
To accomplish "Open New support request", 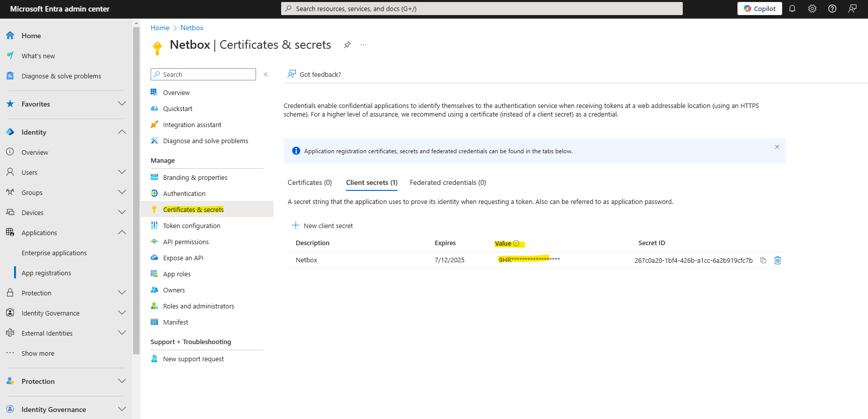I will 193,359.
